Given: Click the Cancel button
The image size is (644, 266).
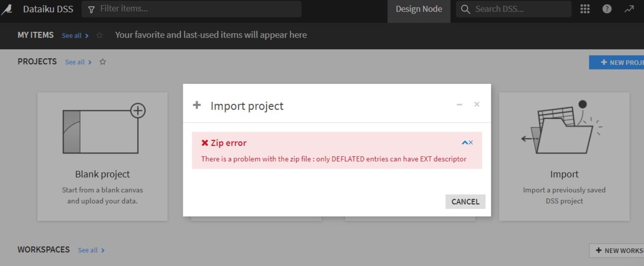Looking at the screenshot, I should (465, 202).
